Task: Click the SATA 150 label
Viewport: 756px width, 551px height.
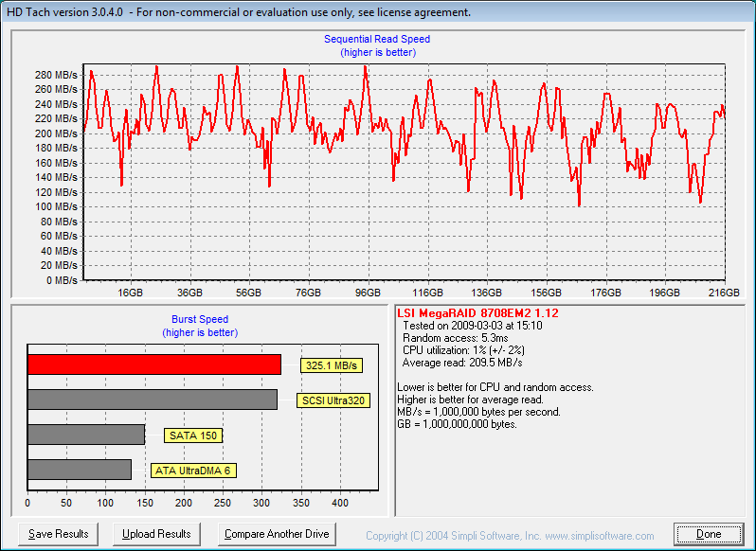Action: [193, 435]
